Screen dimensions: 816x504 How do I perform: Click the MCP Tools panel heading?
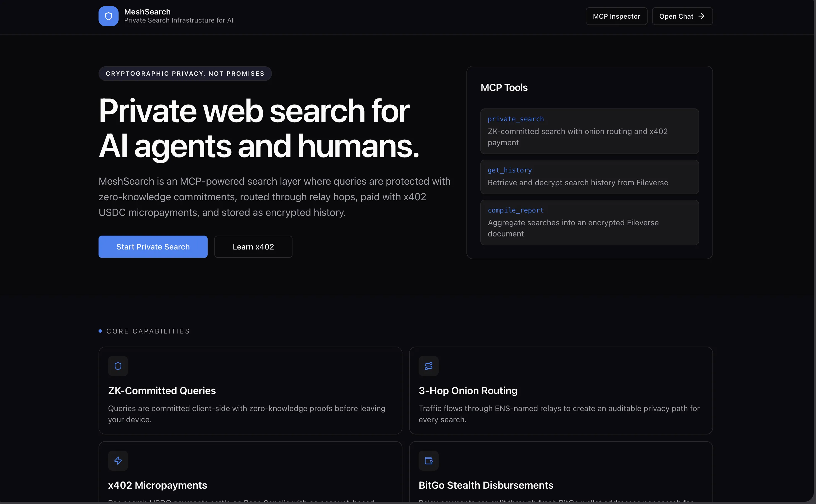coord(503,87)
